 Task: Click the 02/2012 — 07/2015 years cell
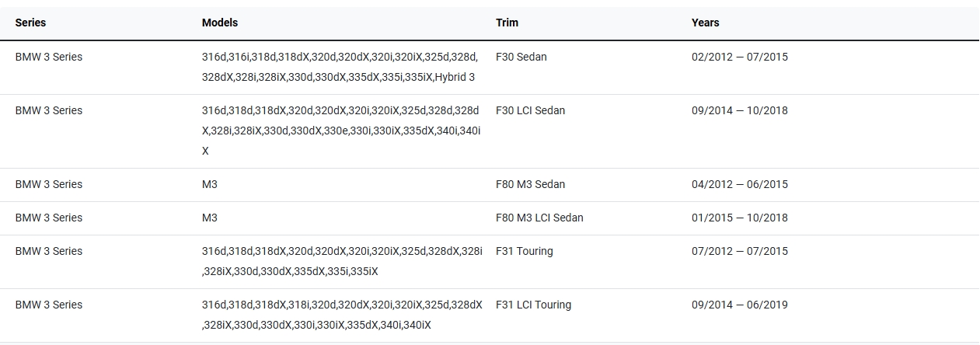click(739, 57)
